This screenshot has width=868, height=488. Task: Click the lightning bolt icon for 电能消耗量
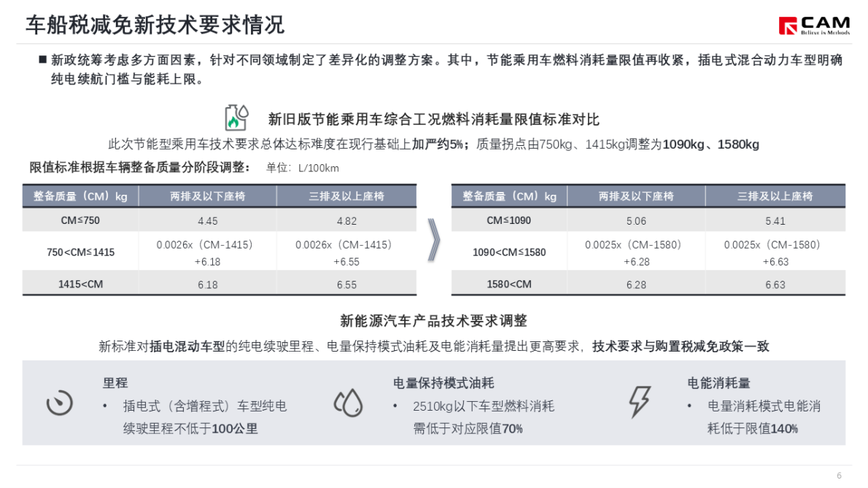pyautogui.click(x=640, y=402)
